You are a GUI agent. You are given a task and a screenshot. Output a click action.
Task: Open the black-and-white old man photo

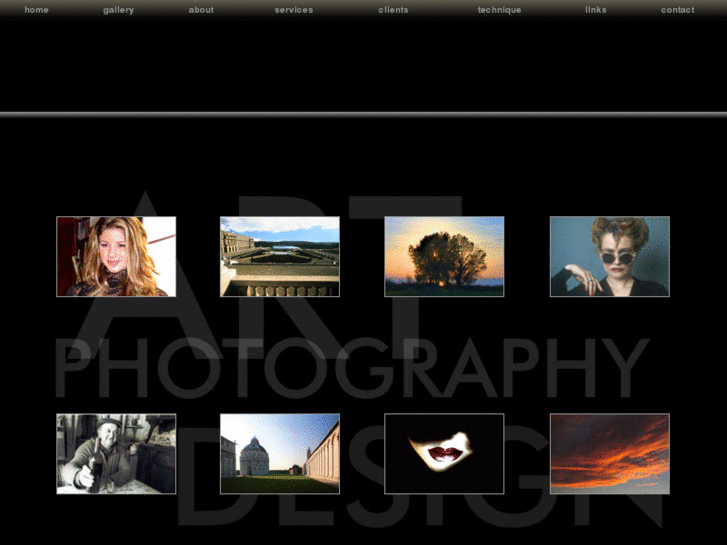116,454
